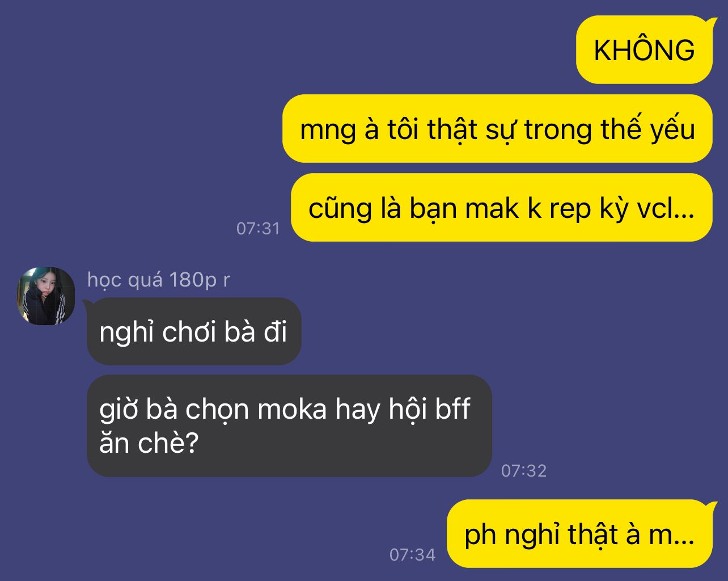Select the gray "nghỉ chơi bà đi" bubble

(194, 331)
